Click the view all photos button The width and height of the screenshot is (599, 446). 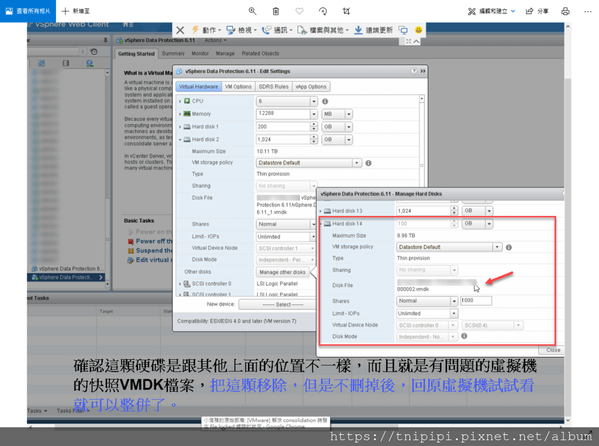click(28, 11)
